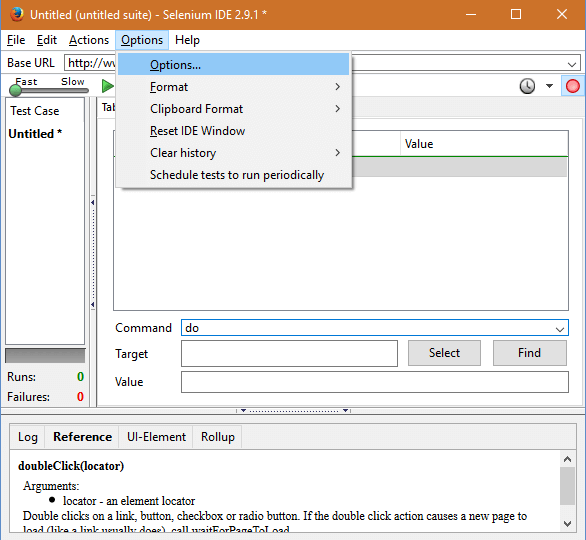Open the Actions menu
The width and height of the screenshot is (586, 540).
pos(89,40)
